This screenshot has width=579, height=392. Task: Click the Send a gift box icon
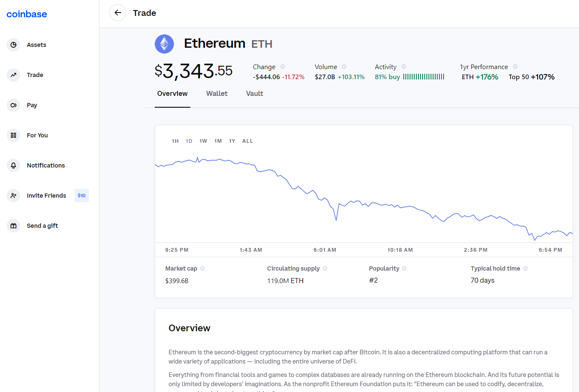click(13, 226)
